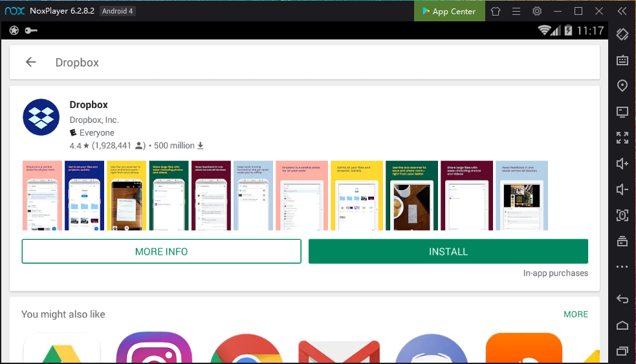
Task: Click the shake or rotate screen icon
Action: tap(622, 34)
